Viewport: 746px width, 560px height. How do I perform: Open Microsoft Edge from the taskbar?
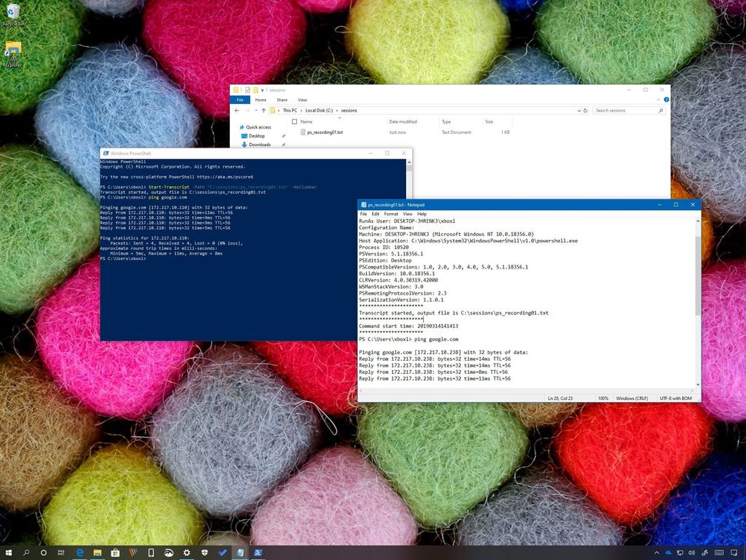point(79,552)
